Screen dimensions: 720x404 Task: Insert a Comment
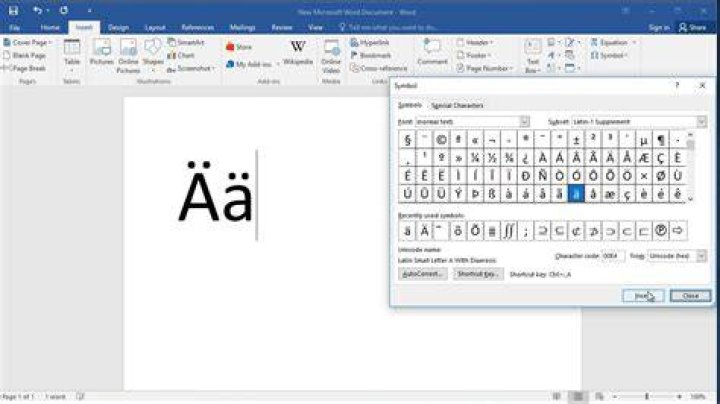click(432, 52)
